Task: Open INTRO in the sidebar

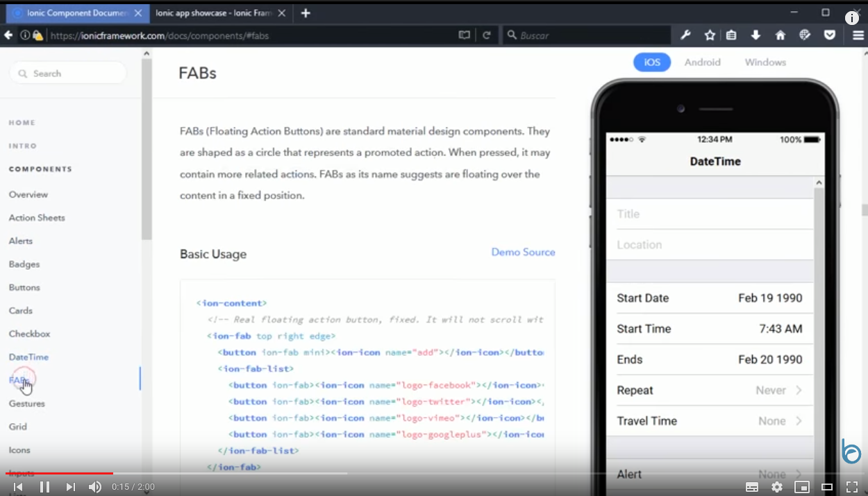Action: tap(23, 146)
